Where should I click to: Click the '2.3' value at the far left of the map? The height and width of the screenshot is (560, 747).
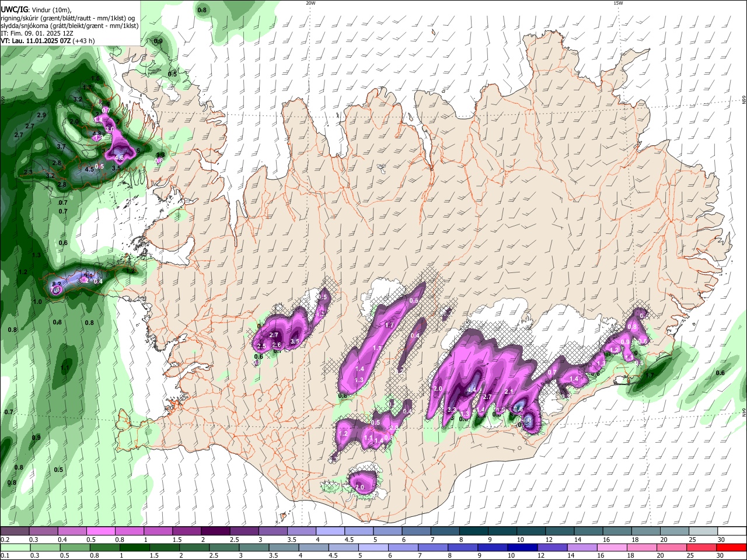tap(28, 172)
